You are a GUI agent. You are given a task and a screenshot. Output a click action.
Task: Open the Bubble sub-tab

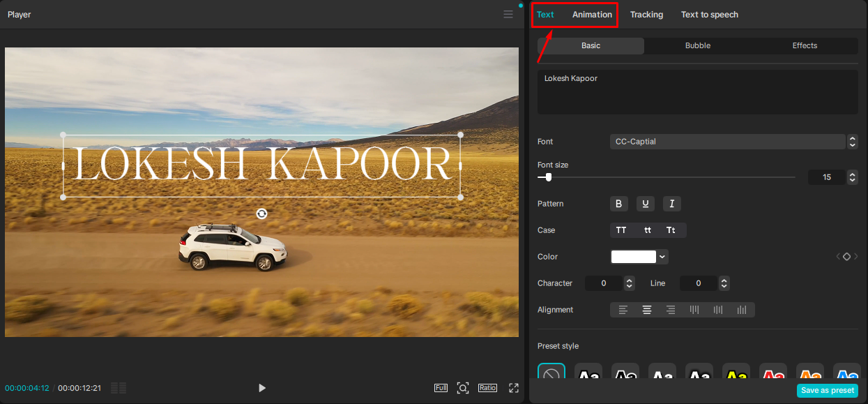pos(697,45)
